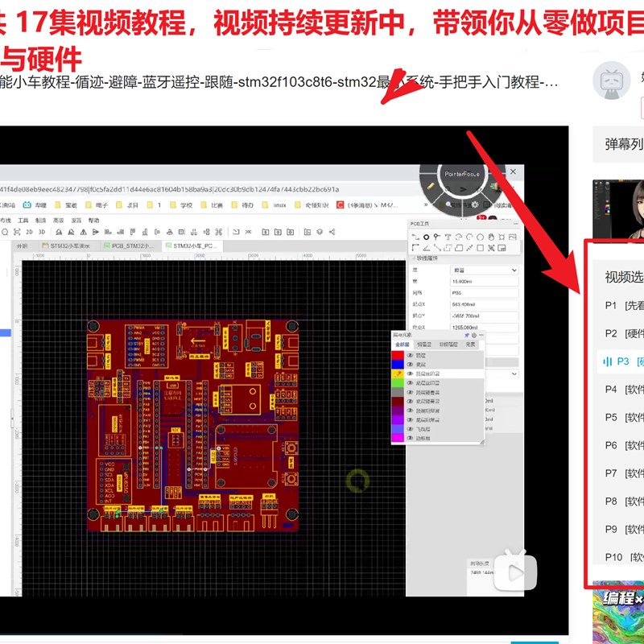Select the Solid Region tool
The image size is (644, 644).
458,248
